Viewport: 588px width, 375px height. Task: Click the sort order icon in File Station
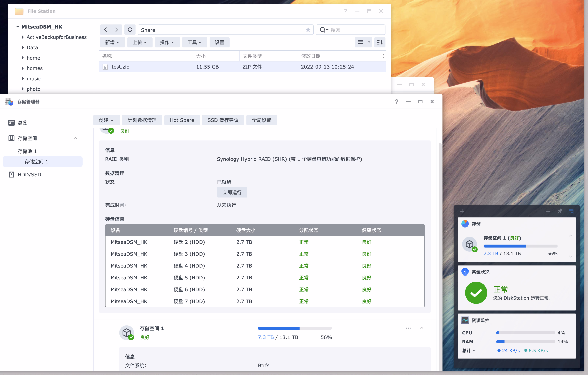(x=380, y=42)
